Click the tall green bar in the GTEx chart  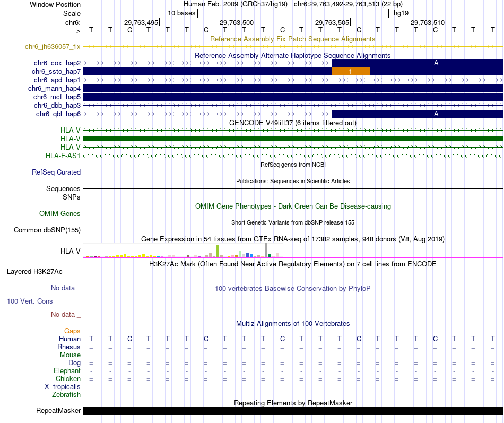[x=218, y=251]
